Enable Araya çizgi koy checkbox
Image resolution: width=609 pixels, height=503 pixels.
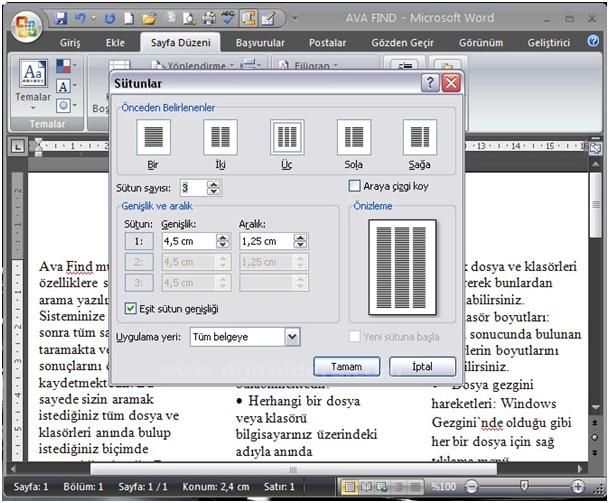355,186
